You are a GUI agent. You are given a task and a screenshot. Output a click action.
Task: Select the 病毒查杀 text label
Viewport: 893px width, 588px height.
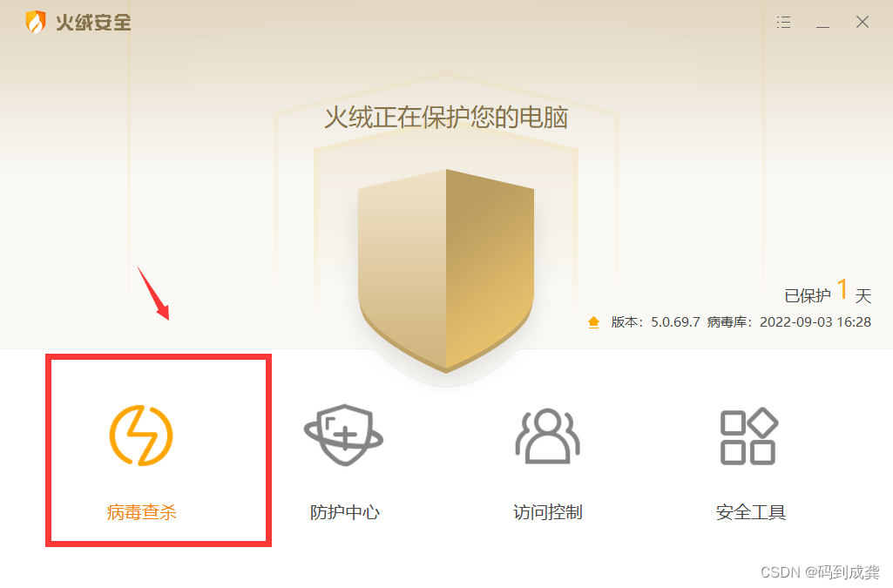pos(141,512)
